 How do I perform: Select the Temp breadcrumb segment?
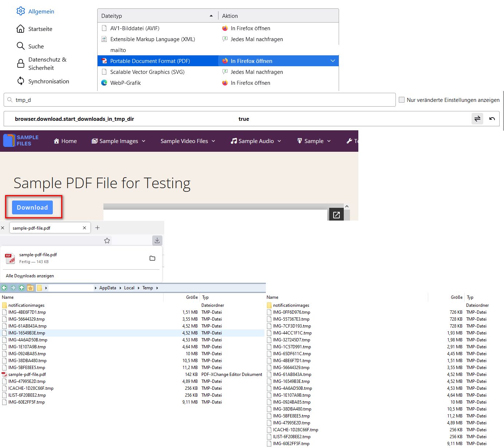pos(147,288)
